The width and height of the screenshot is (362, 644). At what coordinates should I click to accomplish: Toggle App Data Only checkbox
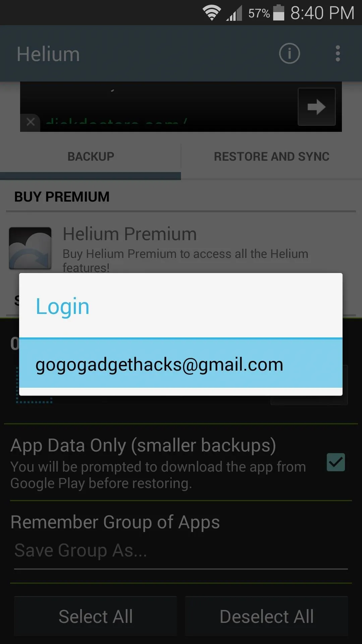tap(336, 462)
